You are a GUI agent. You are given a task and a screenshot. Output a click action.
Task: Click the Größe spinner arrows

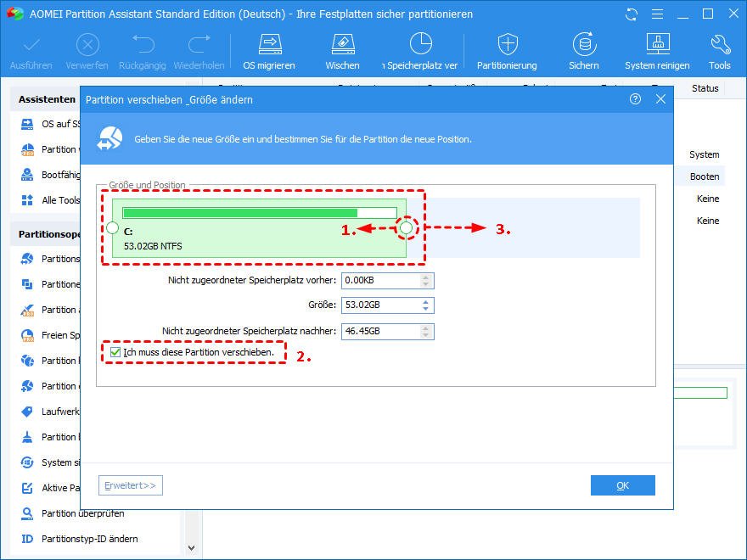[x=426, y=305]
